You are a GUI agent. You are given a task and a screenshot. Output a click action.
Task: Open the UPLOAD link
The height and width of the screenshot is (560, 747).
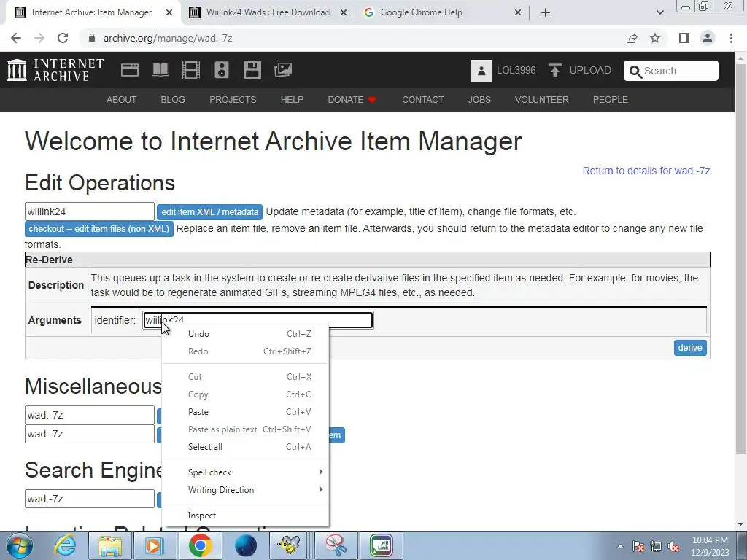589,71
